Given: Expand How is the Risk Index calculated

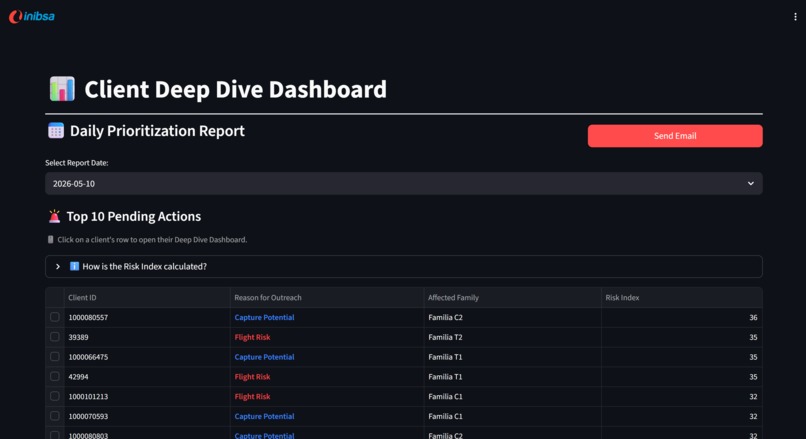Looking at the screenshot, I should 404,266.
